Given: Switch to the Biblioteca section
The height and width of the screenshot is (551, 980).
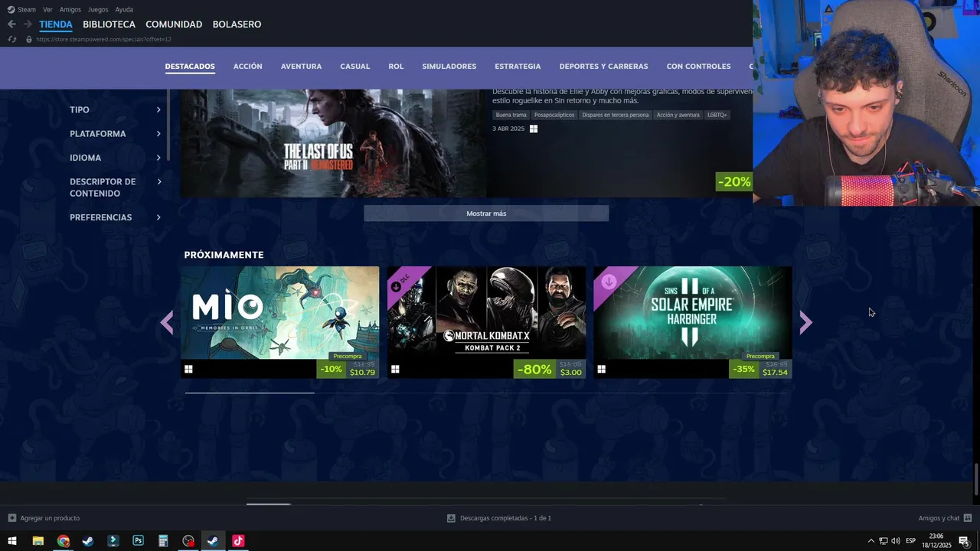Looking at the screenshot, I should click(x=109, y=24).
